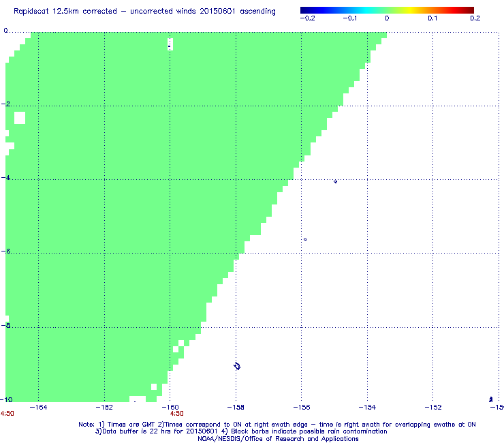The image size is (504, 443).
Task: Click the red 4:50 time under -10 latitude
Action: pyautogui.click(x=7, y=414)
